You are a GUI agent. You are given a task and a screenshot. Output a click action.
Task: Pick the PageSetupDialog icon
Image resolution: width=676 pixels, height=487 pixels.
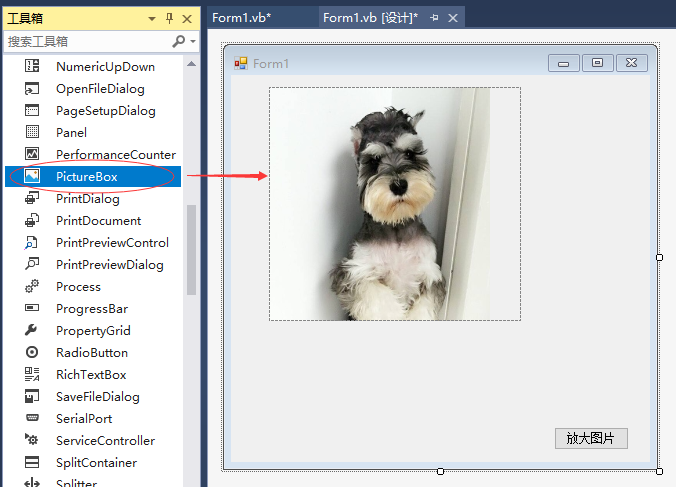pos(32,110)
